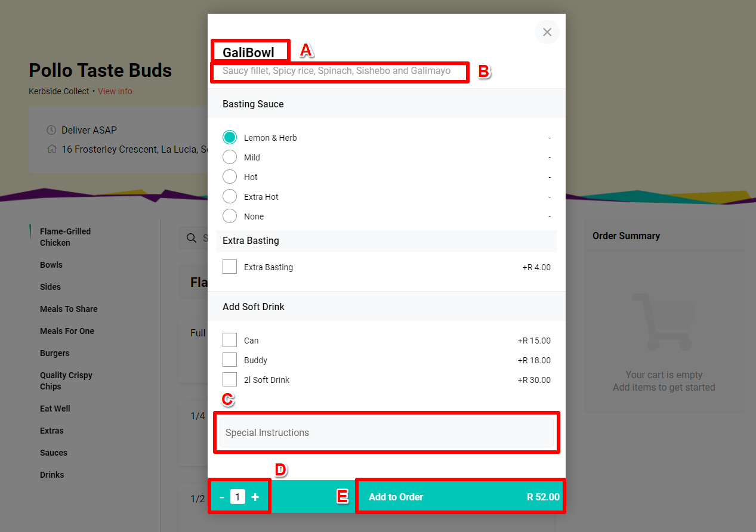
Task: Click the Saucy fillet description text
Action: (337, 70)
